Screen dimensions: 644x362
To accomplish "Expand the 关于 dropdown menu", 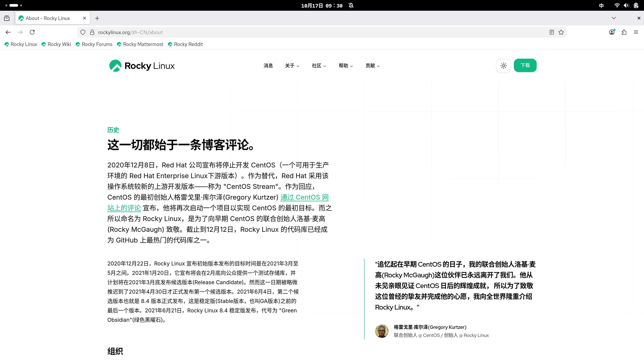I will (292, 66).
